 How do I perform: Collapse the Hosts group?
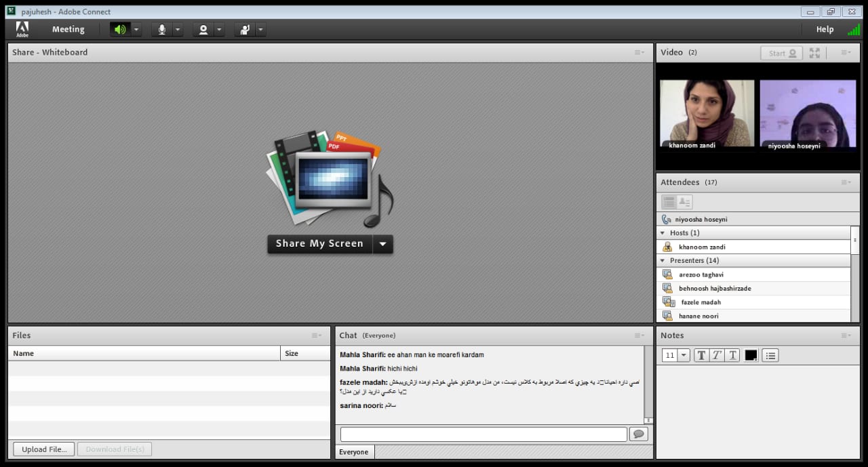point(663,233)
